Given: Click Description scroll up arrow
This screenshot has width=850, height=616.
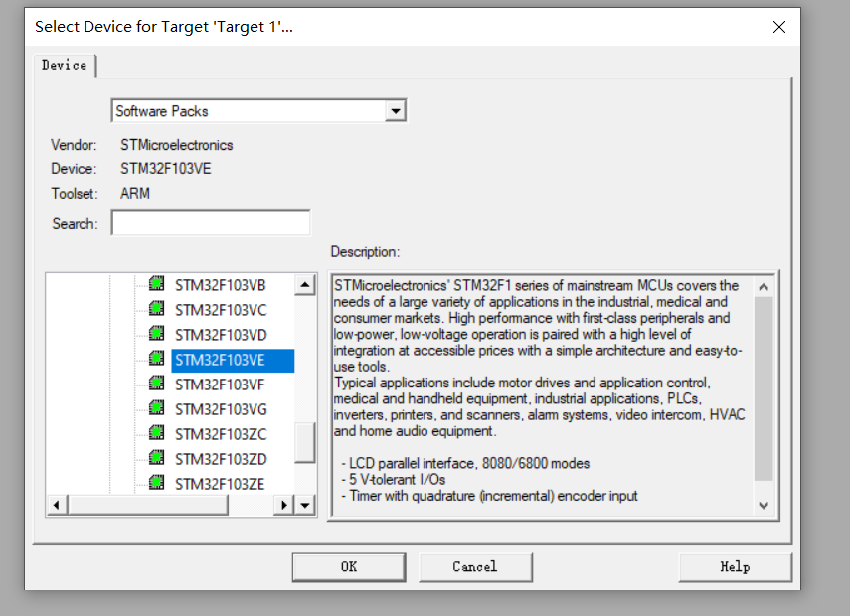Looking at the screenshot, I should (x=764, y=286).
